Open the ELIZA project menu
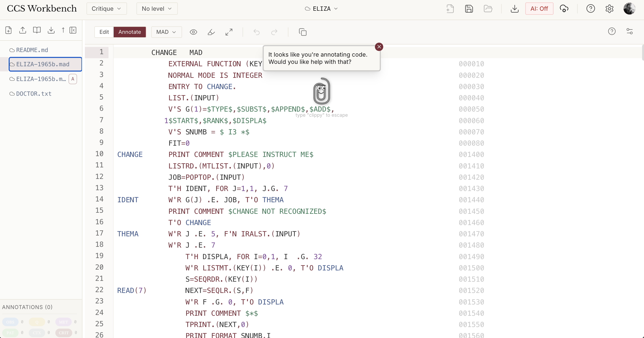This screenshot has height=338, width=644. click(321, 9)
